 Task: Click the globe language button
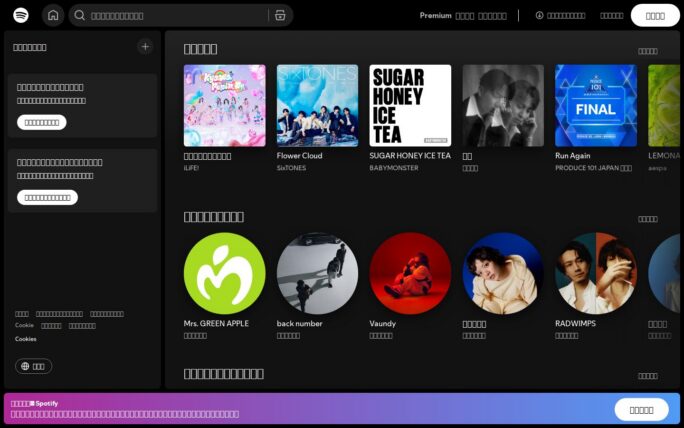click(x=34, y=366)
